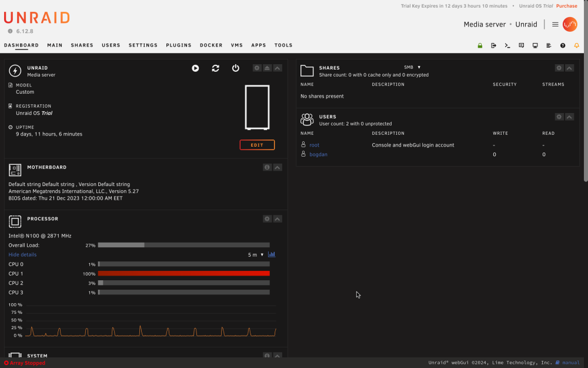This screenshot has width=588, height=368.
Task: Open the Docker tab
Action: [x=211, y=45]
